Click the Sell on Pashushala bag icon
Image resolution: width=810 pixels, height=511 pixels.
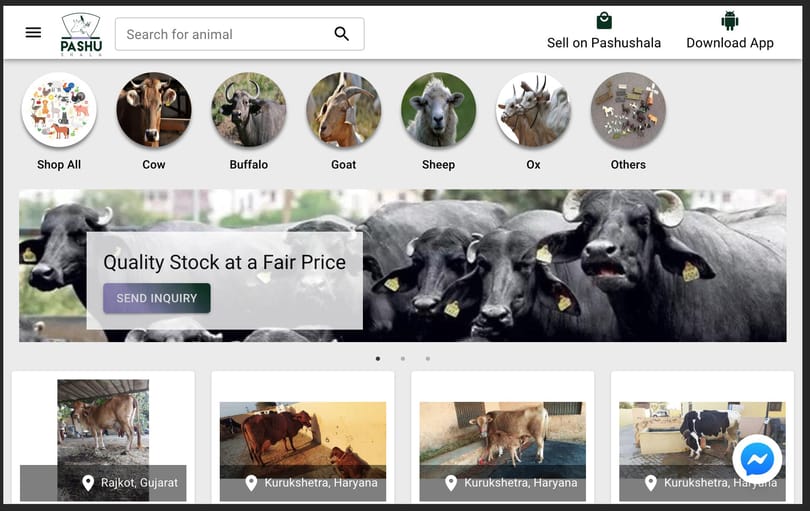pos(604,21)
